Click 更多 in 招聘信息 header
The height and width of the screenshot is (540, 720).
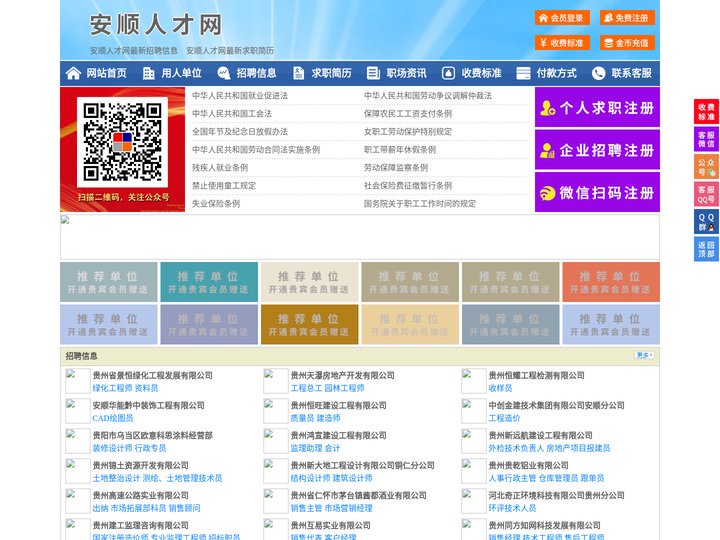tap(644, 355)
